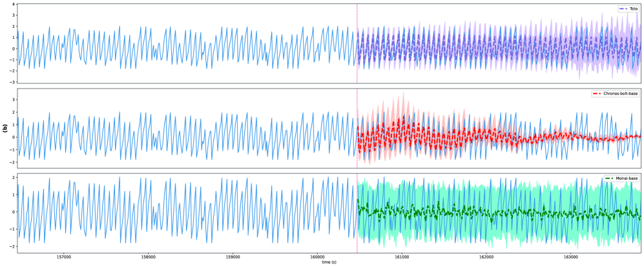Select the purple dashed line sample in Toto legend
This screenshot has width=644, height=267.
pos(624,8)
